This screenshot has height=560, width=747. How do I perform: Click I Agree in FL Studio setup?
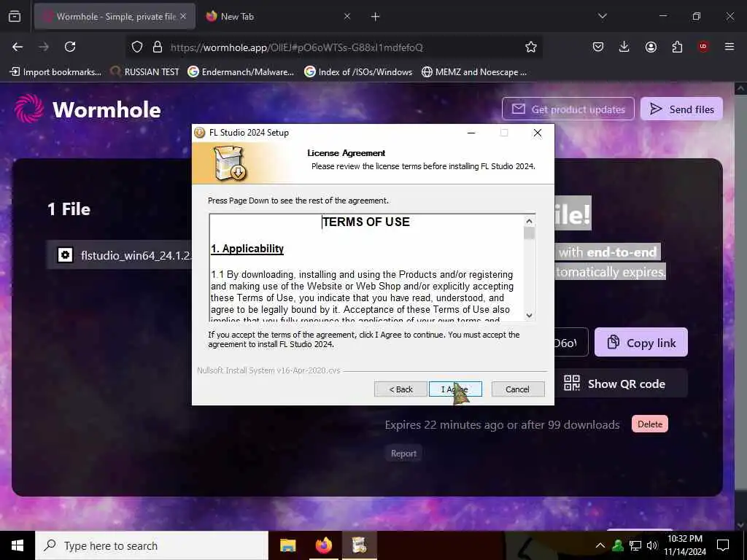(x=455, y=389)
